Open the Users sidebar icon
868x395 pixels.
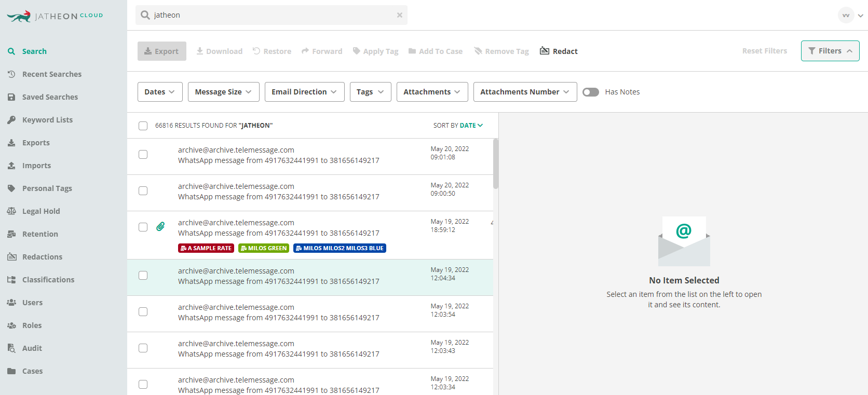coord(11,303)
